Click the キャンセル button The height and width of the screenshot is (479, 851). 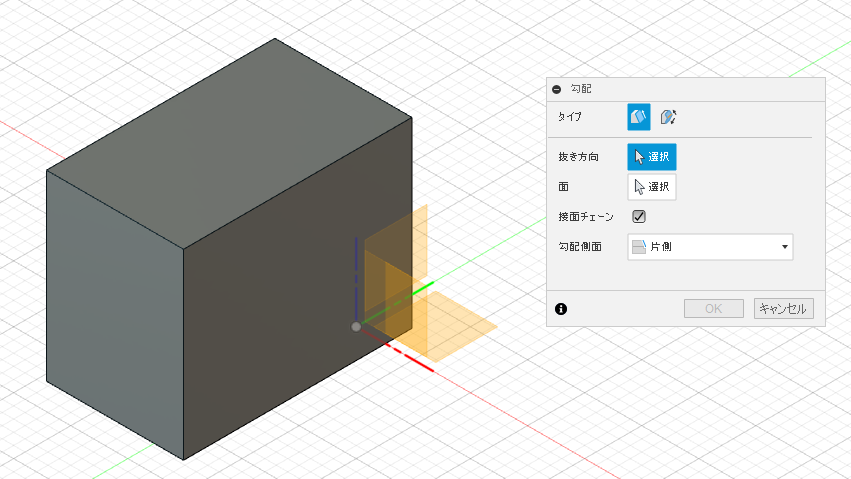[x=783, y=309]
